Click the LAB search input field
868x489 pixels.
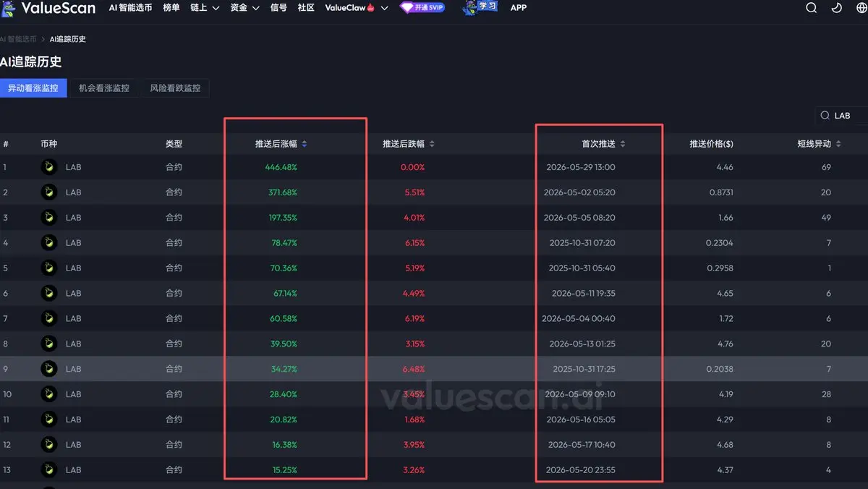tap(842, 116)
